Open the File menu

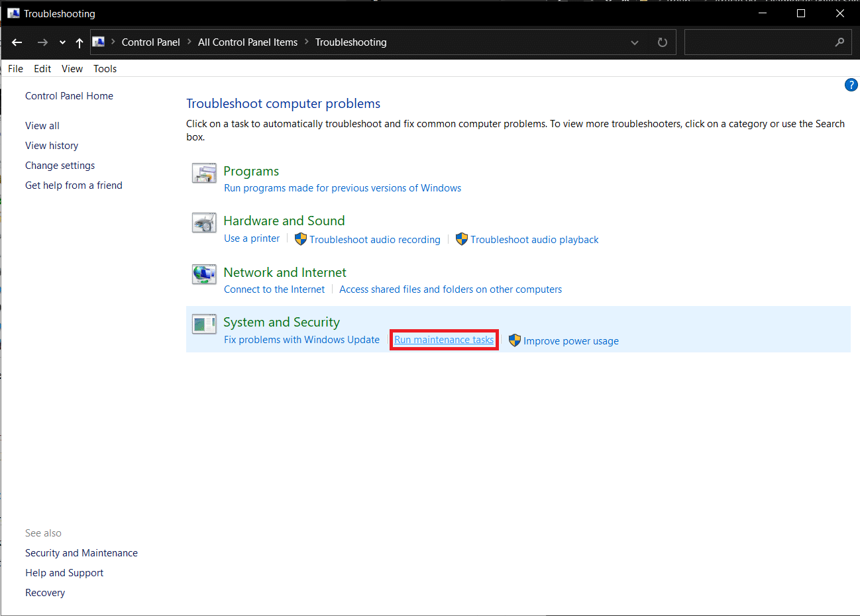(15, 69)
